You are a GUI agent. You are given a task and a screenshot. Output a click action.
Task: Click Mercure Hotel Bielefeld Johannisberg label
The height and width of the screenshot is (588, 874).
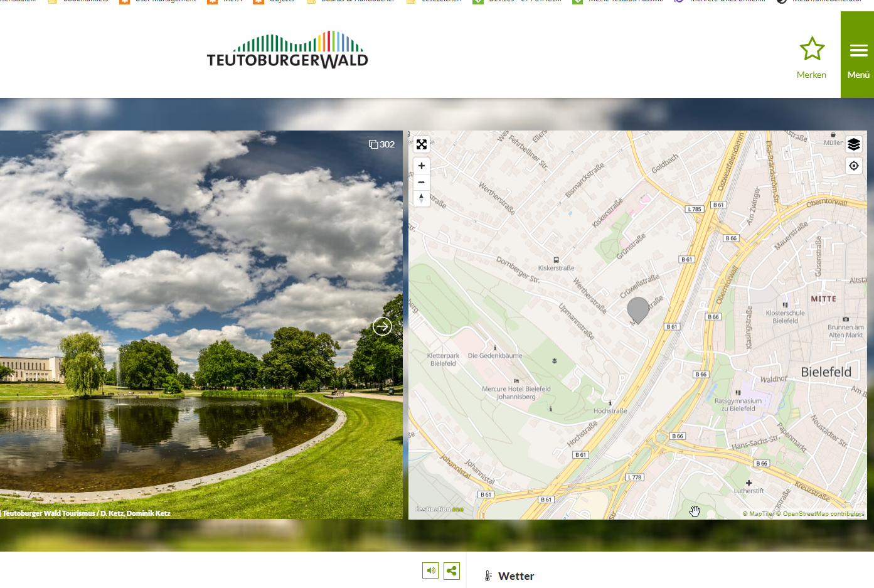(x=516, y=393)
